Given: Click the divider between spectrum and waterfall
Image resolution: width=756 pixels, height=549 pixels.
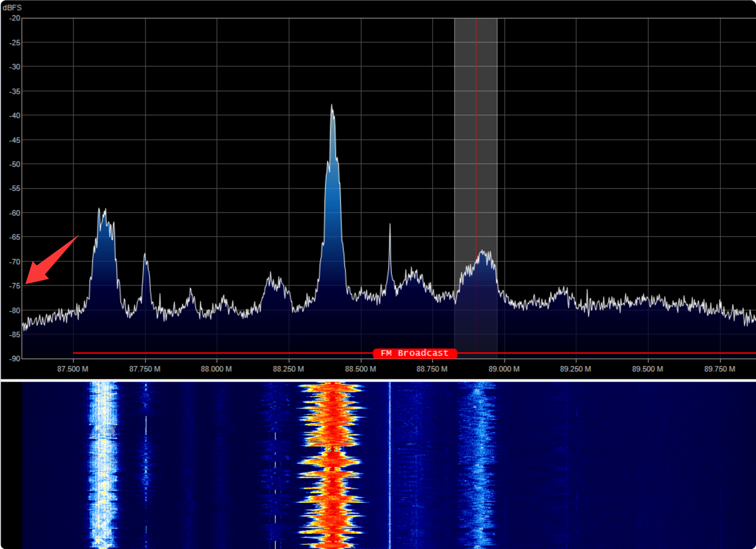Looking at the screenshot, I should pos(378,380).
